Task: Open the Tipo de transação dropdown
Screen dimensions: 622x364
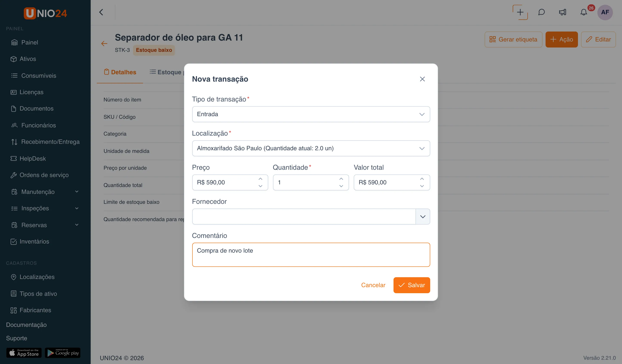Action: (311, 114)
